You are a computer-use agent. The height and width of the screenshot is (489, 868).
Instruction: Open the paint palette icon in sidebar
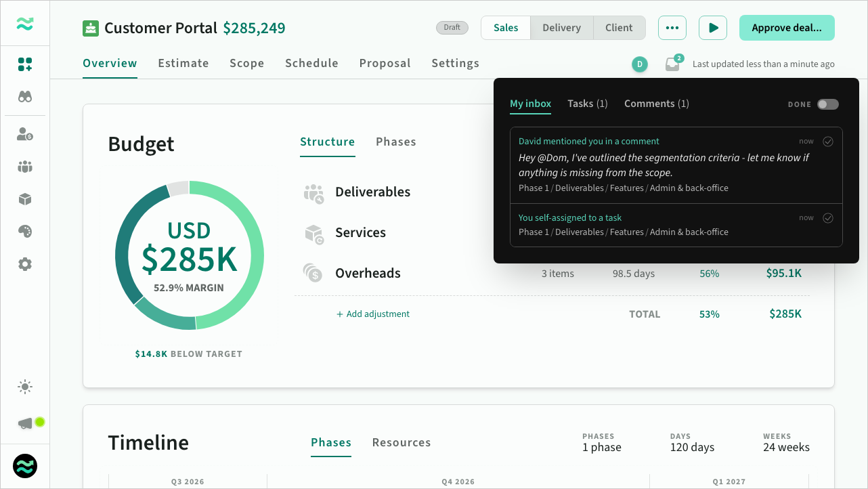pyautogui.click(x=25, y=232)
